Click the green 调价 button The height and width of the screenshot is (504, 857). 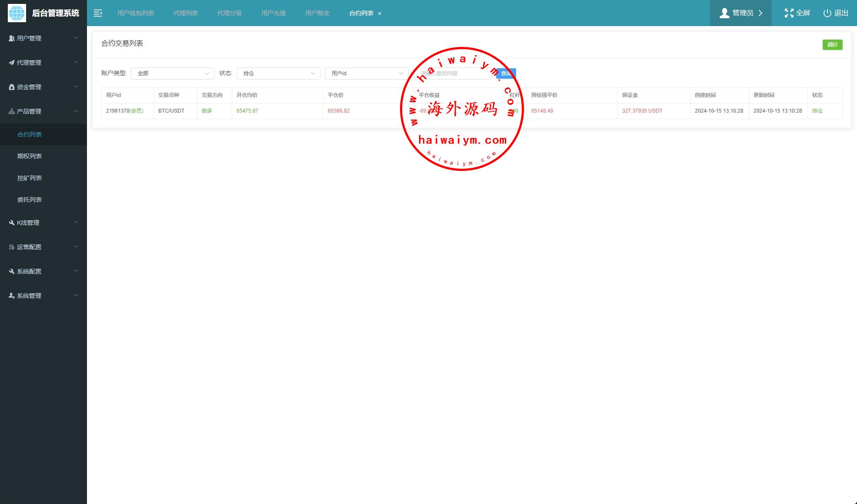click(832, 45)
